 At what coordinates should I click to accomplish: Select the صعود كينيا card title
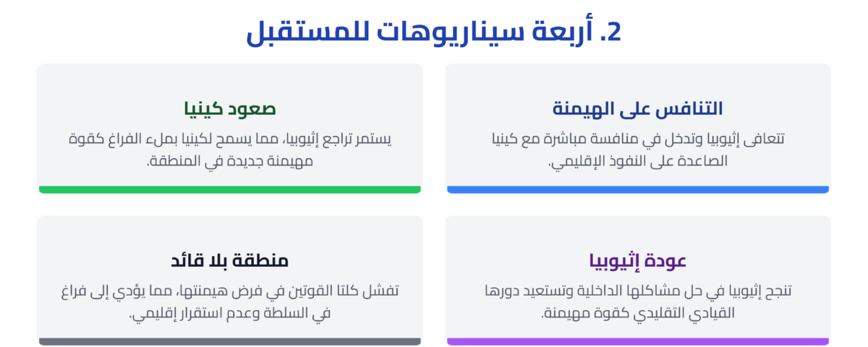coord(229,109)
